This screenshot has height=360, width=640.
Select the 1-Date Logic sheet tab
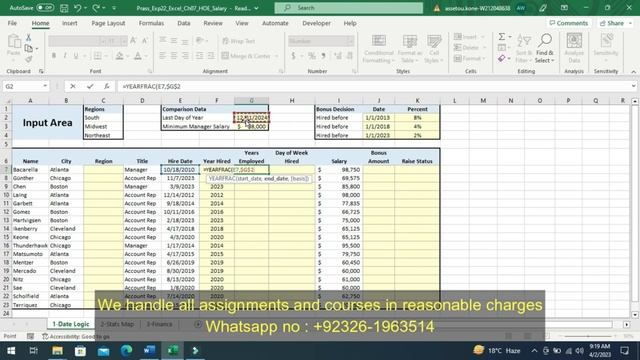tap(71, 324)
